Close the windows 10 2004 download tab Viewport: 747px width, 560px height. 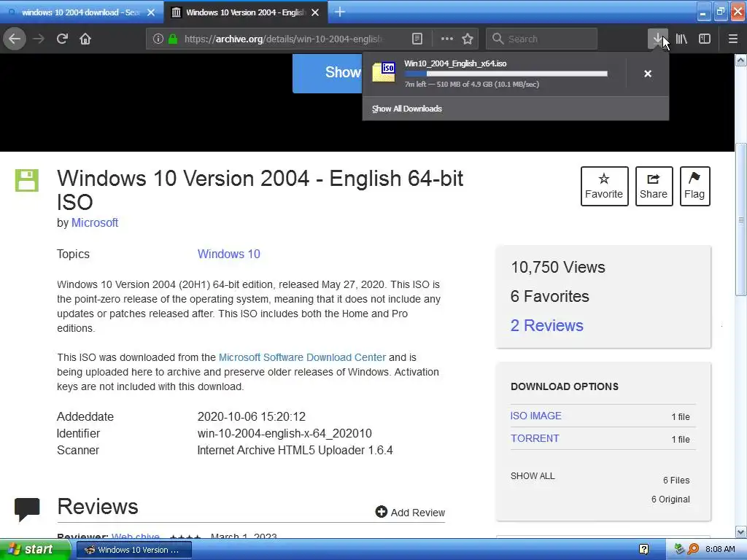pos(151,12)
